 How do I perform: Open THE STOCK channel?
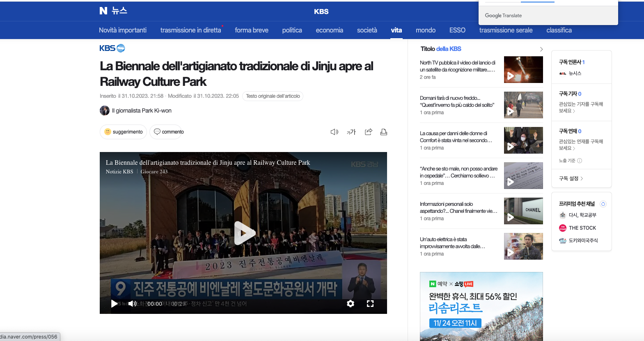point(578,228)
